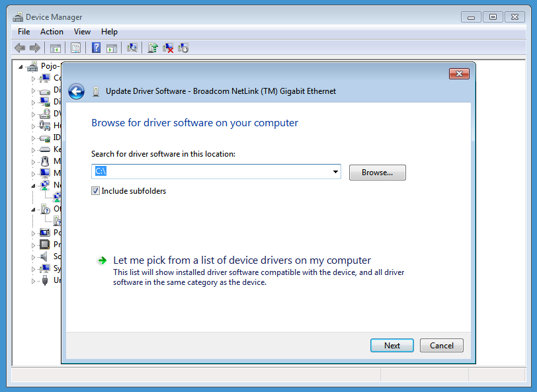Image resolution: width=537 pixels, height=392 pixels.
Task: Expand the Keyboards tree node
Action: [33, 150]
